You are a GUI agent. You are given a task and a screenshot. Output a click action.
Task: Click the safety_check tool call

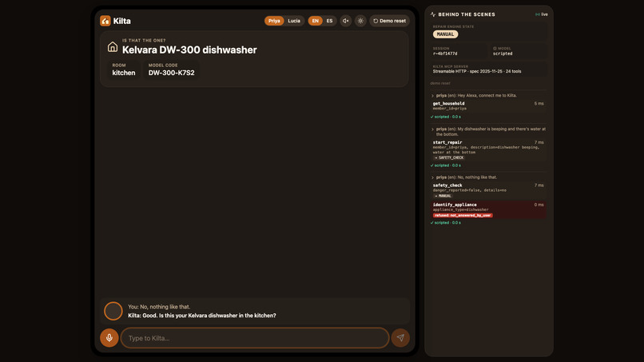click(x=488, y=191)
